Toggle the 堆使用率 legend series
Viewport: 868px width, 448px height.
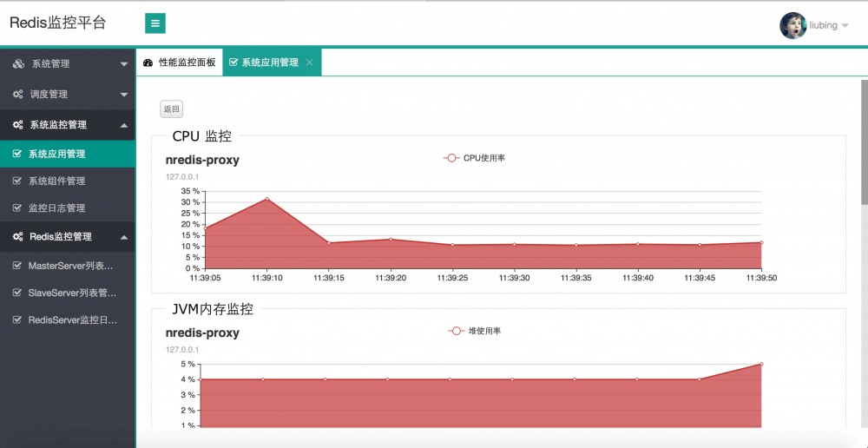(475, 331)
